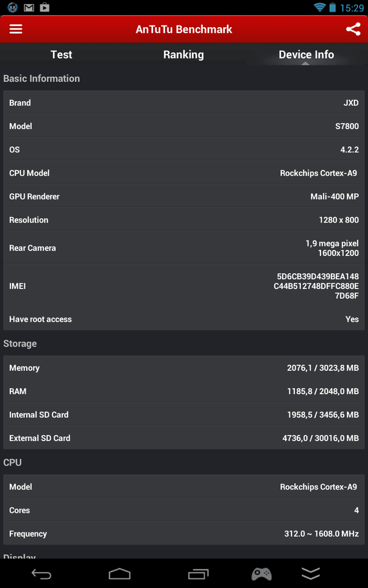The height and width of the screenshot is (588, 368).
Task: Open the recent apps navigation icon
Action: coord(198,574)
